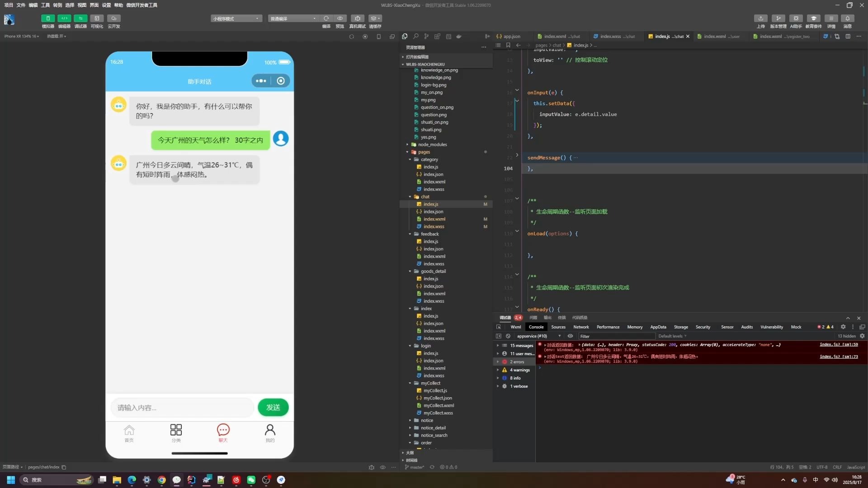The width and height of the screenshot is (868, 488).
Task: Switch to the Network devtools tab
Action: [581, 327]
